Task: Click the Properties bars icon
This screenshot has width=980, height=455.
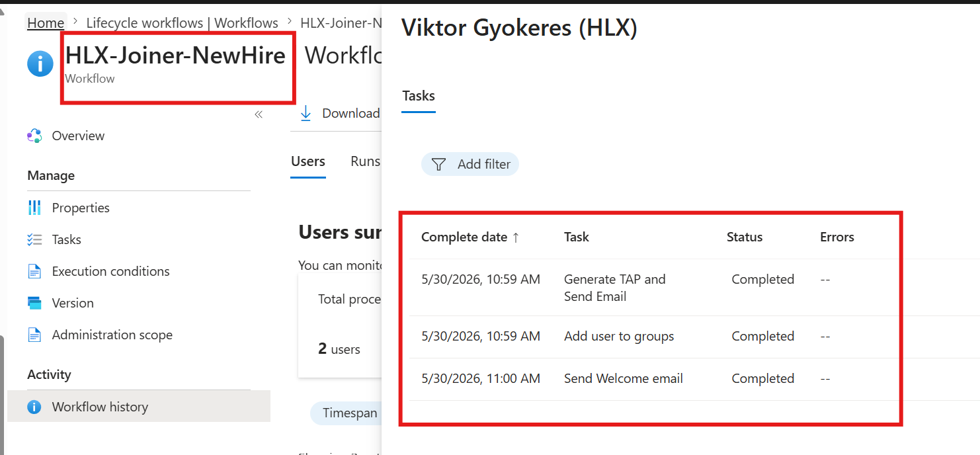Action: click(34, 208)
